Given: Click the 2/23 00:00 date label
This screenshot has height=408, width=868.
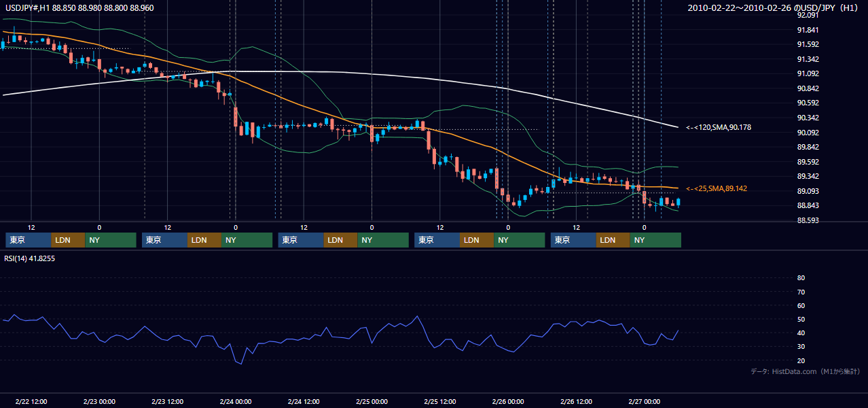Looking at the screenshot, I should 99,402.
